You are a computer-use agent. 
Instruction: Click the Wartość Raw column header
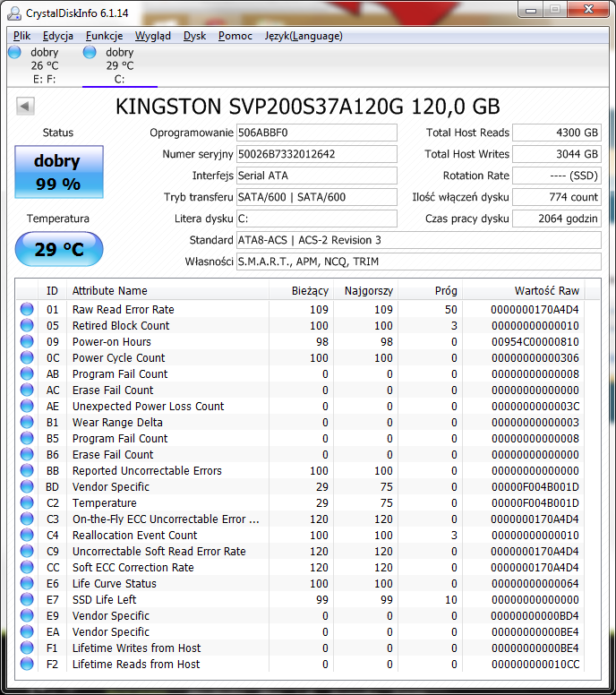point(524,291)
